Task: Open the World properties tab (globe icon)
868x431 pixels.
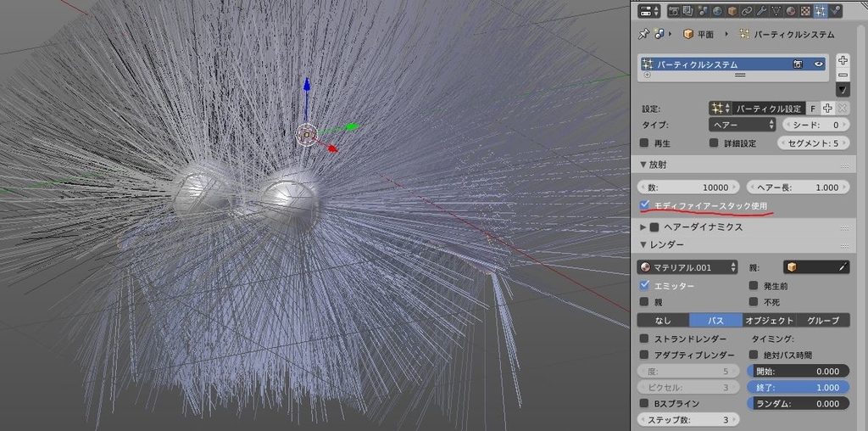Action: 717,11
